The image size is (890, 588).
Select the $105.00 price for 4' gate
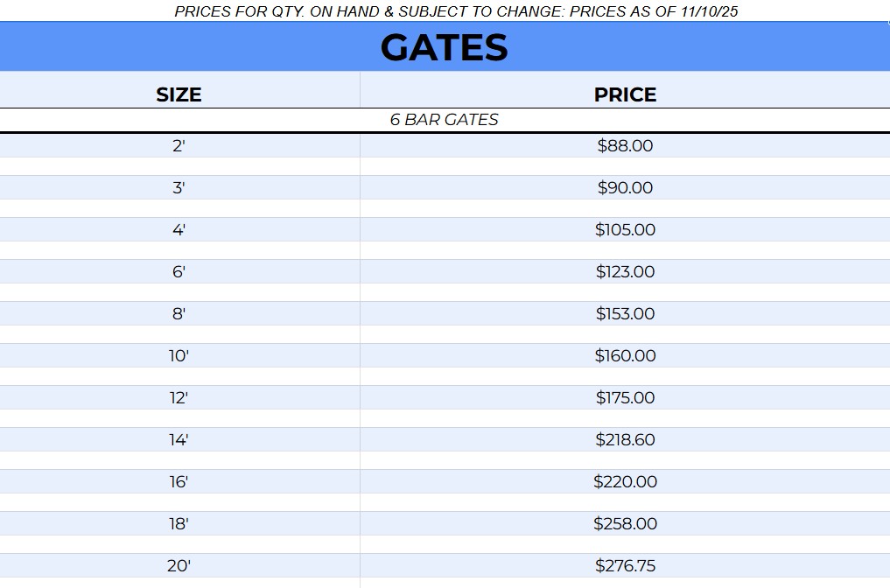point(625,230)
